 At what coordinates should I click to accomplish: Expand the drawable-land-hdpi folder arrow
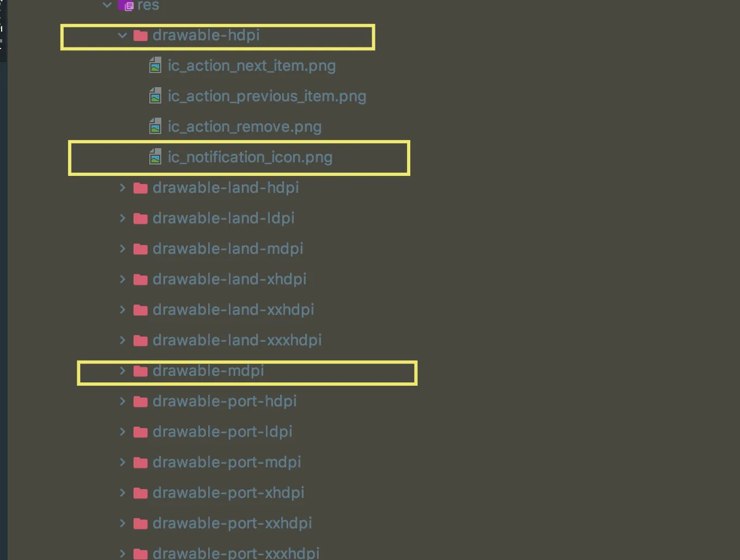pyautogui.click(x=123, y=188)
